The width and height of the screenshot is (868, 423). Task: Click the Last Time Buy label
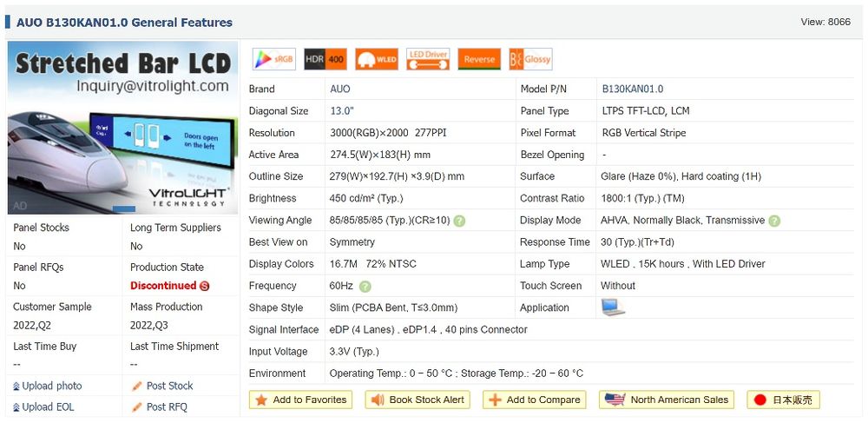click(x=45, y=346)
